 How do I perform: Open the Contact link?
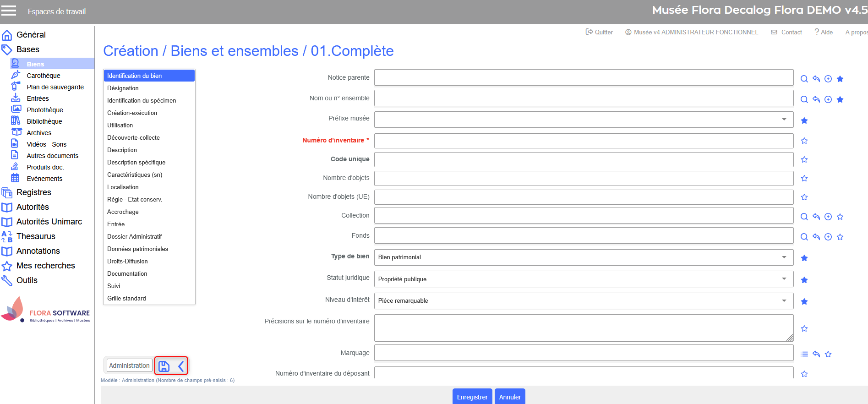[786, 32]
